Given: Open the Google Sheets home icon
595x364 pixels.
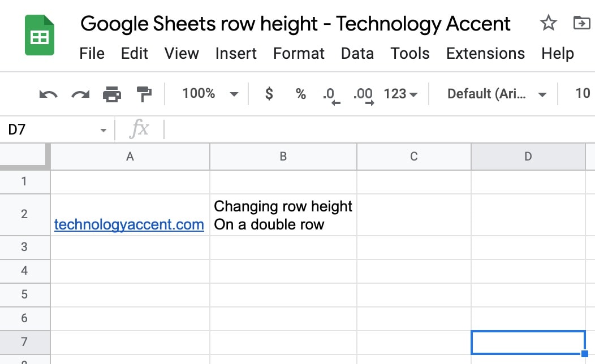Looking at the screenshot, I should click(40, 35).
